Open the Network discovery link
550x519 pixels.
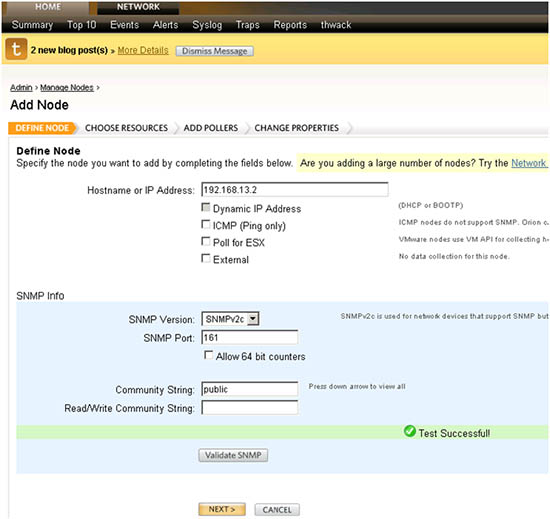point(529,163)
